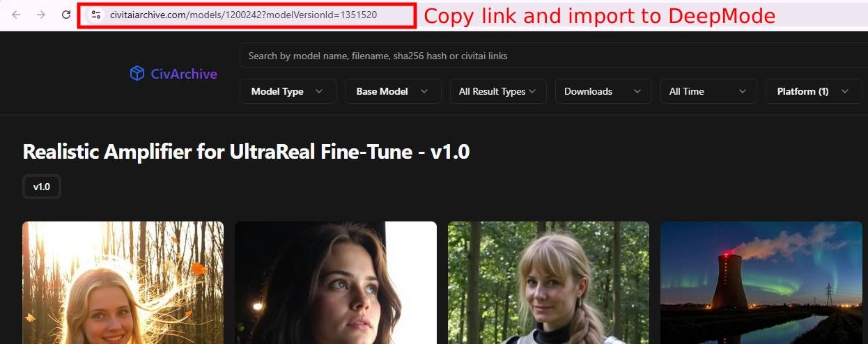The width and height of the screenshot is (868, 344).
Task: Open the All Result Types dropdown
Action: coord(498,91)
